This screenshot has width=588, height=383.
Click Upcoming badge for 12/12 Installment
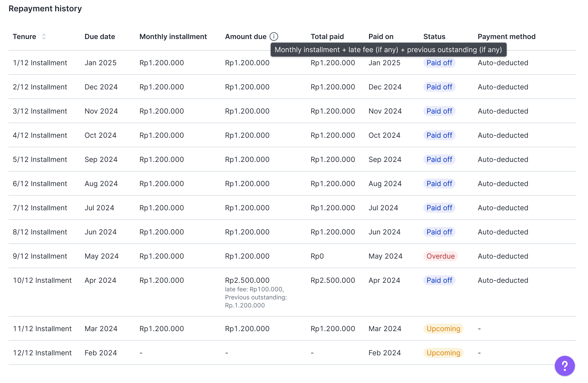443,353
